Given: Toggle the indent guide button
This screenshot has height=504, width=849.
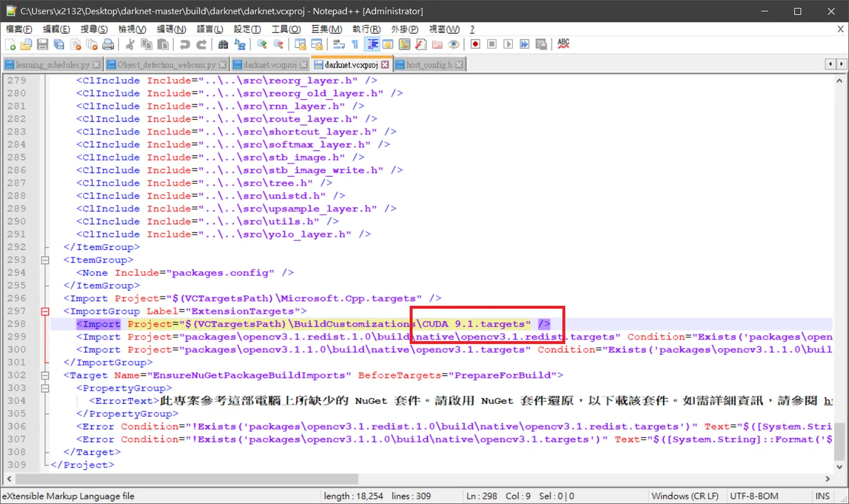Looking at the screenshot, I should coord(373,44).
